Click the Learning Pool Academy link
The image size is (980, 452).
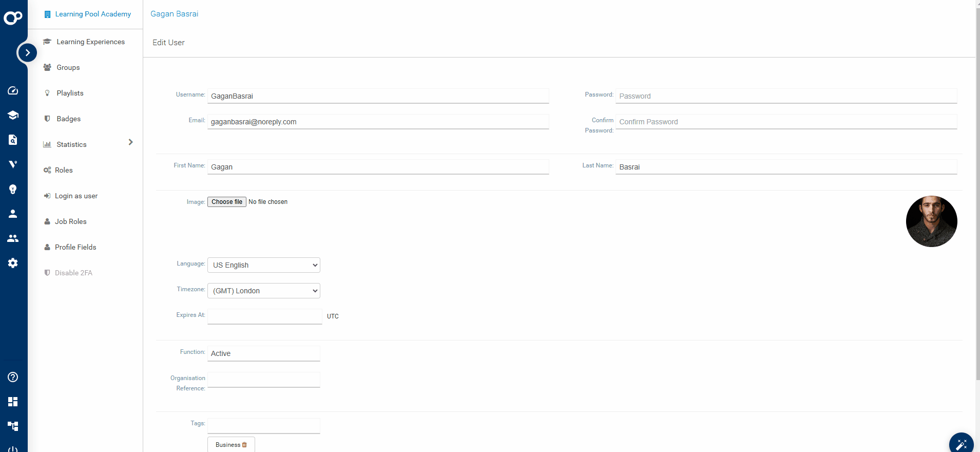click(92, 14)
